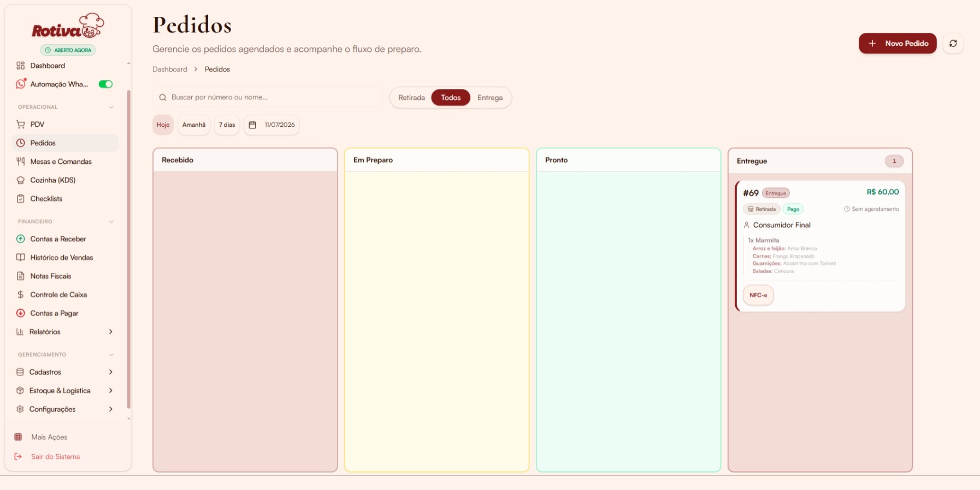Screen dimensions: 980x490
Task: Click the Checklists clipboard icon
Action: click(21, 199)
